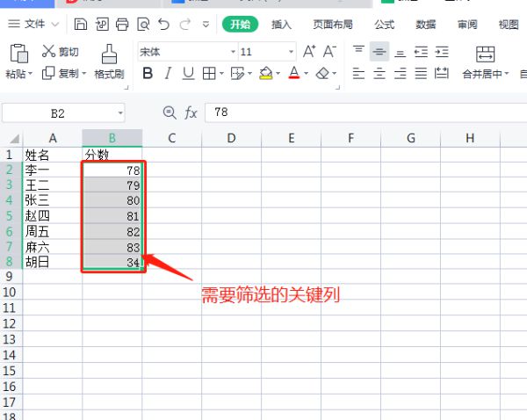The width and height of the screenshot is (527, 420).
Task: Open borders dropdown arrow
Action: coord(221,73)
